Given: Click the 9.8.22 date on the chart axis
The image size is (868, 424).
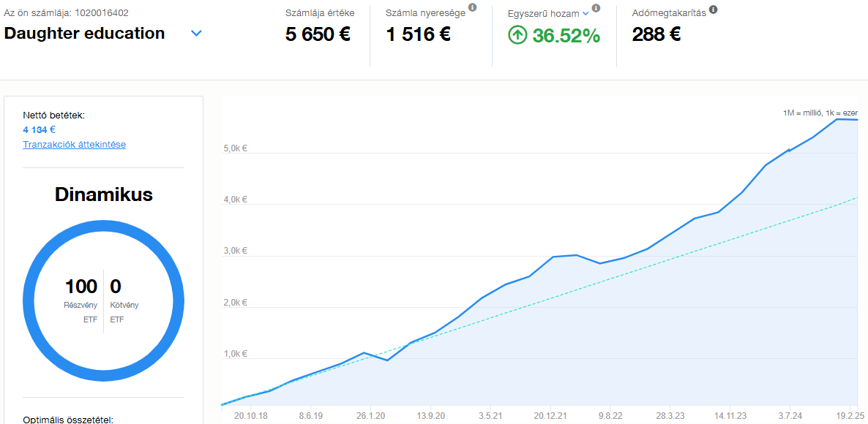Looking at the screenshot, I should (x=611, y=416).
